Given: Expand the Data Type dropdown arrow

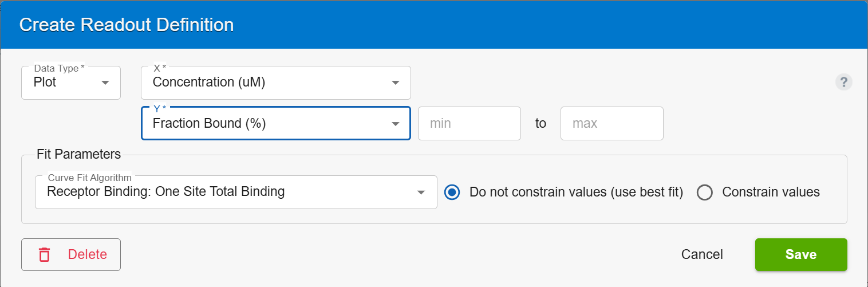Looking at the screenshot, I should coord(105,82).
